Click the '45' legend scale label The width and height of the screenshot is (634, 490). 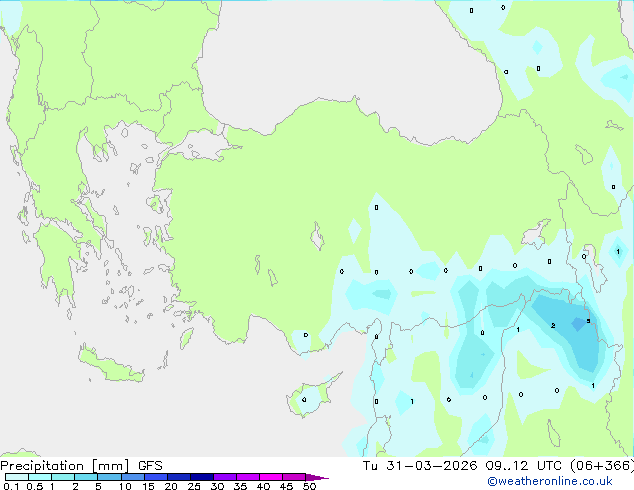(287, 486)
